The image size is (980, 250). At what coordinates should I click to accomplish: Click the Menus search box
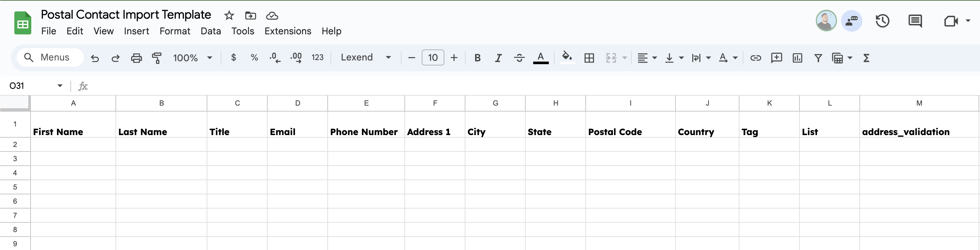point(50,57)
